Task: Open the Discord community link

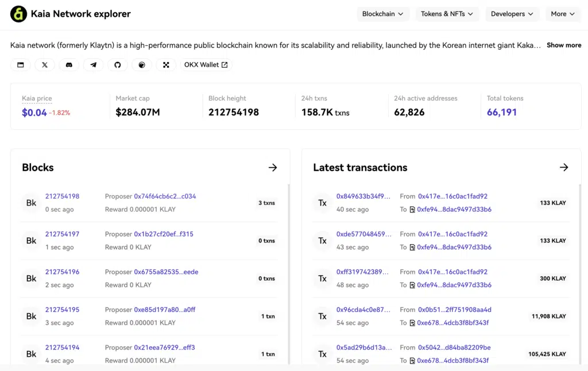Action: click(x=69, y=65)
